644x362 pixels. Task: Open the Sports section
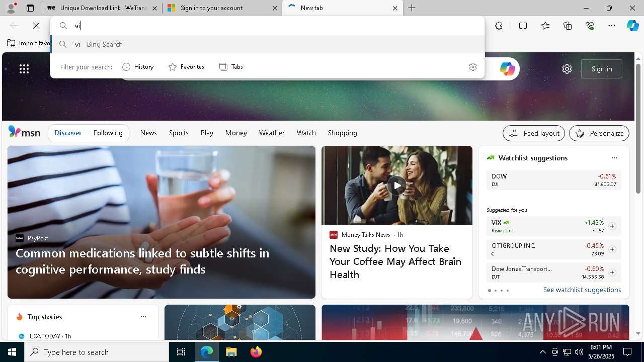coord(179,133)
